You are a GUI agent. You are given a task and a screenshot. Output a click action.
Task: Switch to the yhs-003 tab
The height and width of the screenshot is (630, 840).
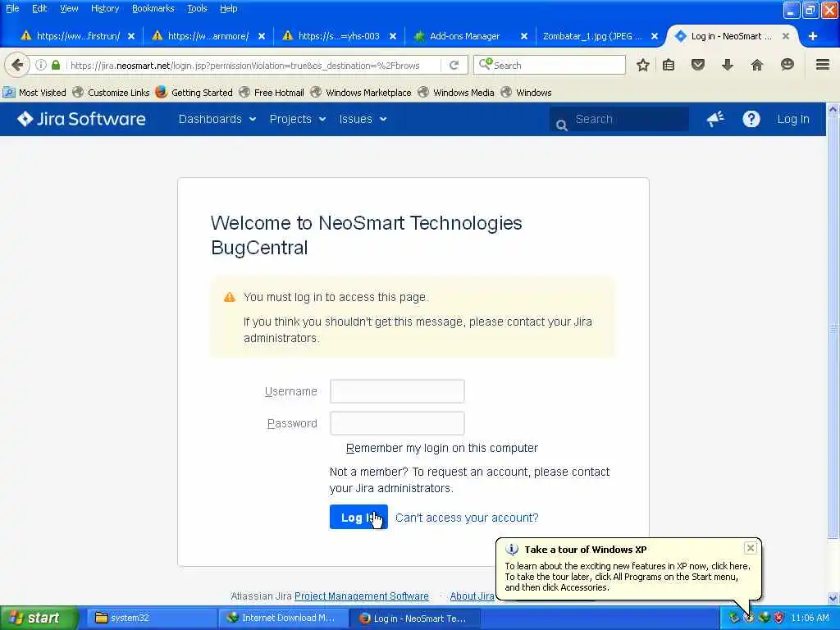339,36
